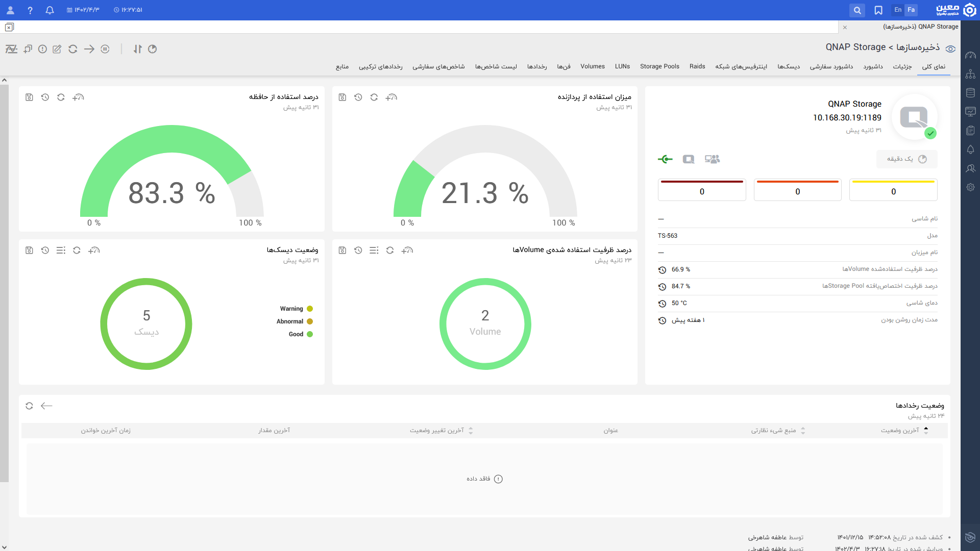
Task: Sort by last status column header
Action: click(x=904, y=431)
